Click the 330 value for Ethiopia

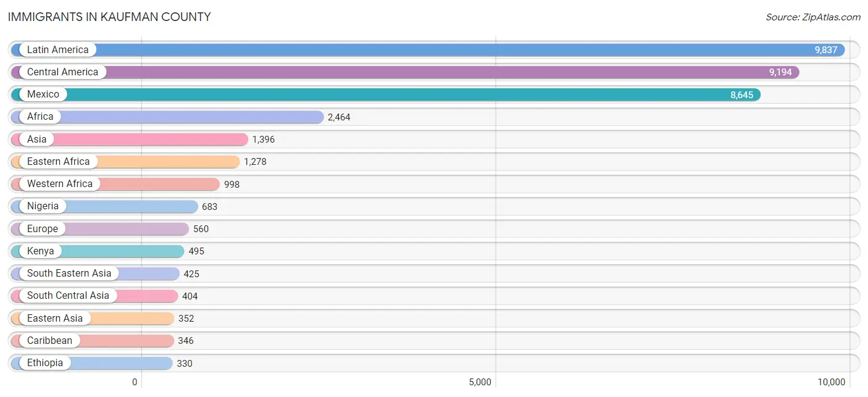click(x=185, y=364)
